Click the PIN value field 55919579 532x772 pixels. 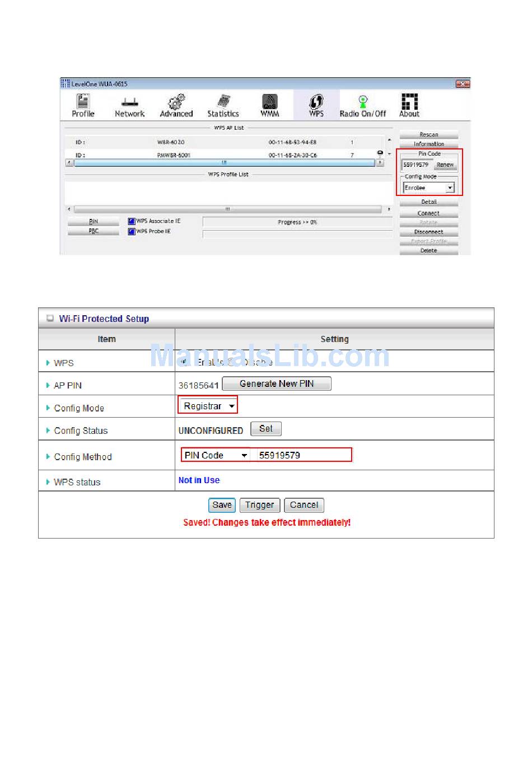(x=303, y=455)
